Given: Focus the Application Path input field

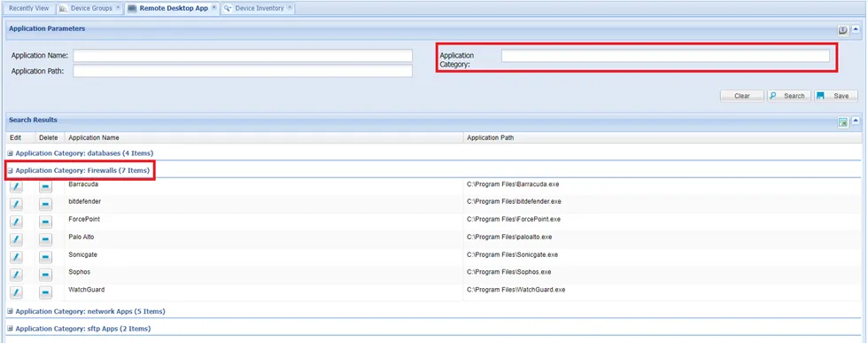Looking at the screenshot, I should point(243,71).
